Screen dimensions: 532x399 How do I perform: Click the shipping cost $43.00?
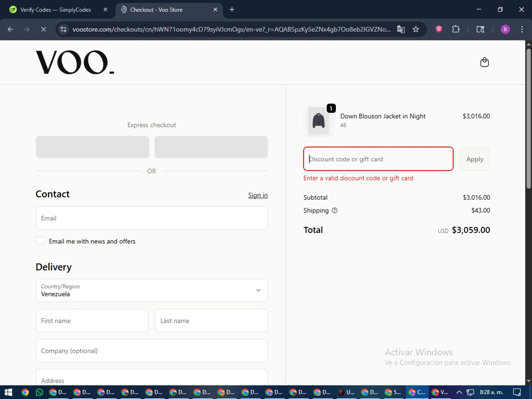[x=481, y=210]
